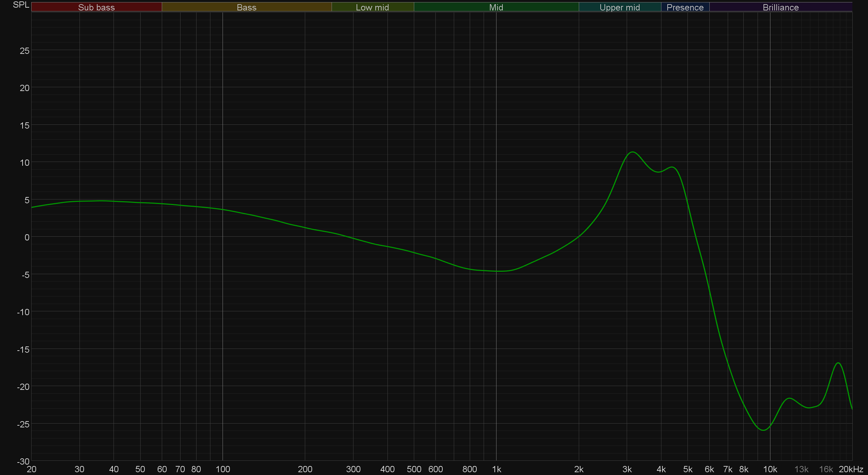868x475 pixels.
Task: Select the Mid band header
Action: 496,7
